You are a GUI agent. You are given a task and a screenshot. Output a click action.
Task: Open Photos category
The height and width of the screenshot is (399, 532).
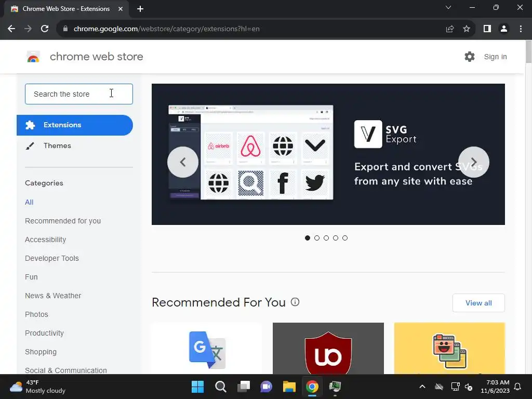(37, 314)
